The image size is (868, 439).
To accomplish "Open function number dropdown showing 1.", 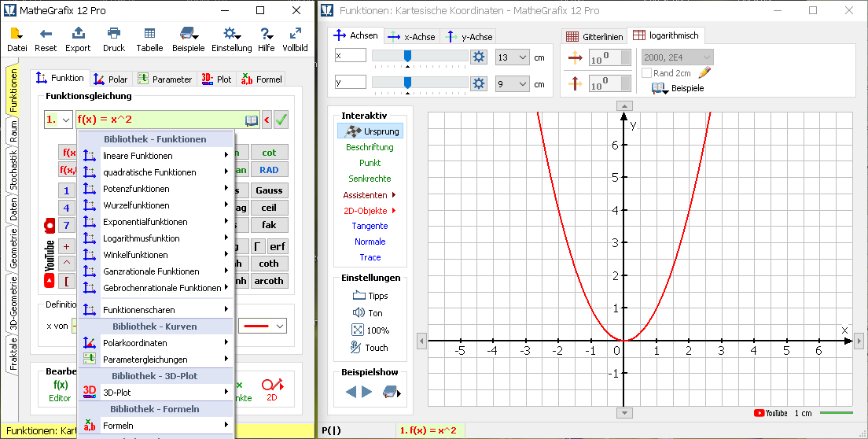I will [58, 120].
